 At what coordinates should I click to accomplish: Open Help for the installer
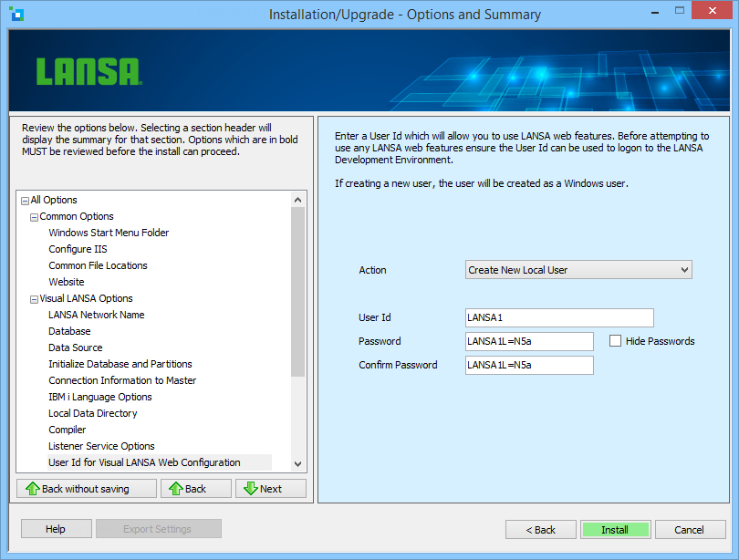coord(56,529)
